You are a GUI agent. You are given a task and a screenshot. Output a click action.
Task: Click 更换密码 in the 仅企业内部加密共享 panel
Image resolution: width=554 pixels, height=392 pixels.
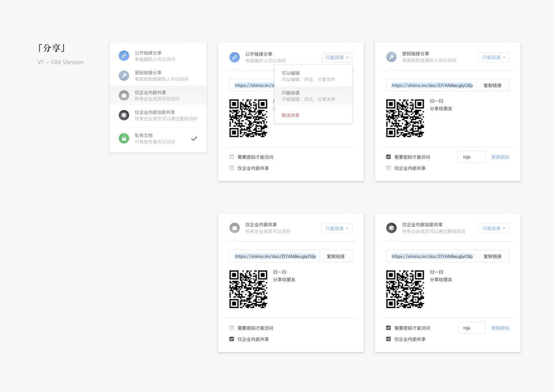(x=500, y=328)
